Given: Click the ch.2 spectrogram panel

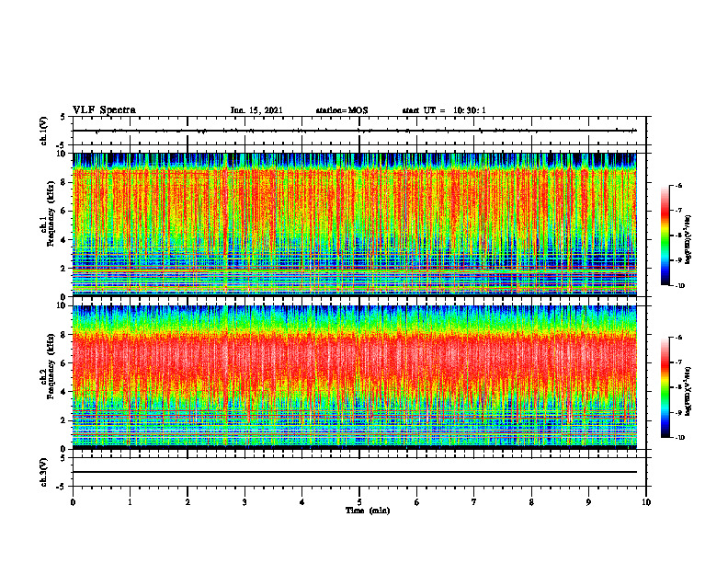Looking at the screenshot, I should point(355,377).
